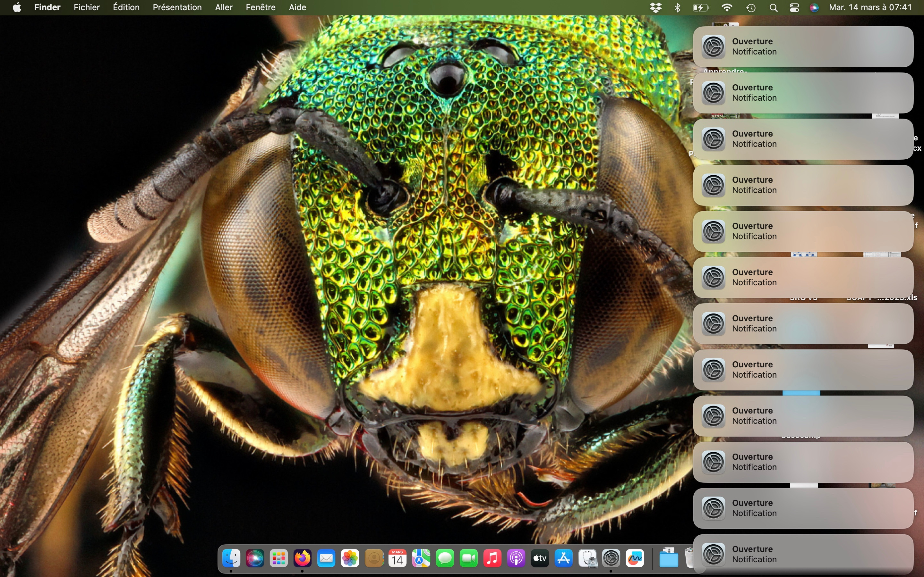
Task: Launch Siri from the Dock
Action: (255, 559)
